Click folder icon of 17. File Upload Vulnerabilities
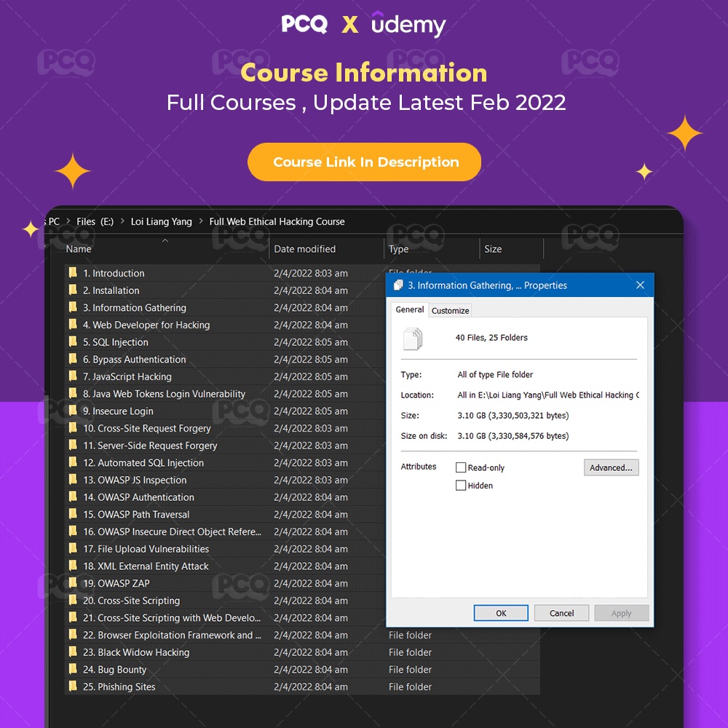Image resolution: width=728 pixels, height=728 pixels. [x=73, y=548]
